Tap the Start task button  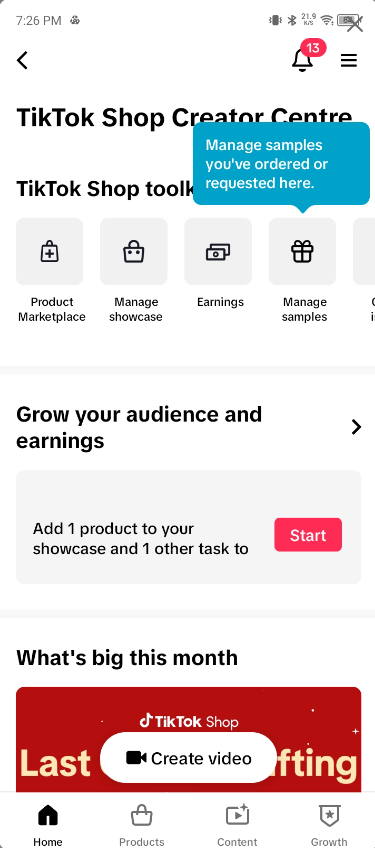point(308,535)
